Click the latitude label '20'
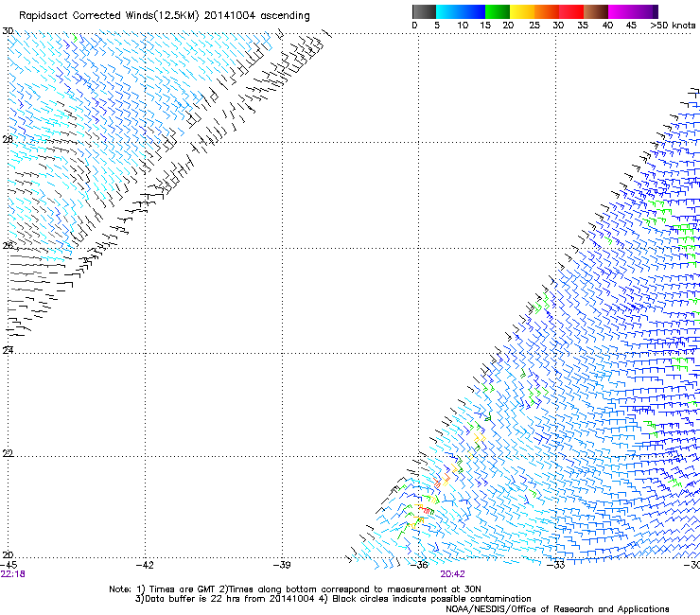700x615 pixels. (x=8, y=555)
